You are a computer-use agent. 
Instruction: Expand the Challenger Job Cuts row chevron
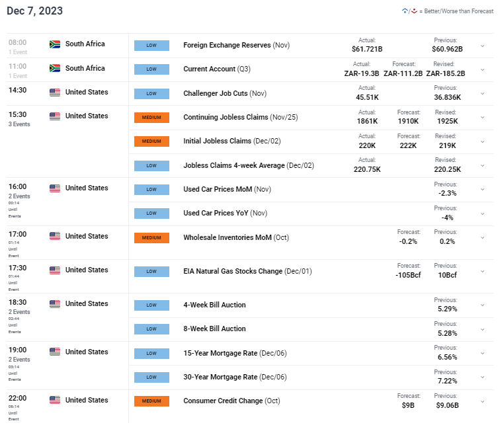(482, 93)
